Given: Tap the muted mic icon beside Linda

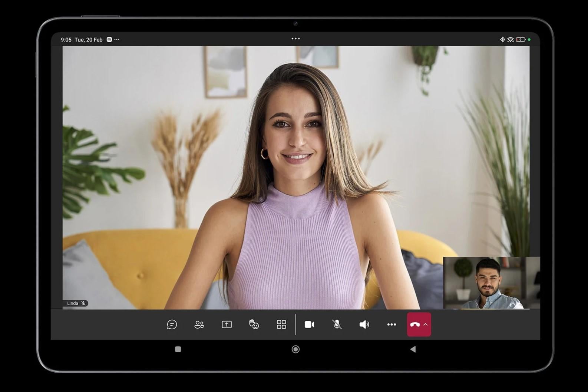Looking at the screenshot, I should pyautogui.click(x=83, y=303).
